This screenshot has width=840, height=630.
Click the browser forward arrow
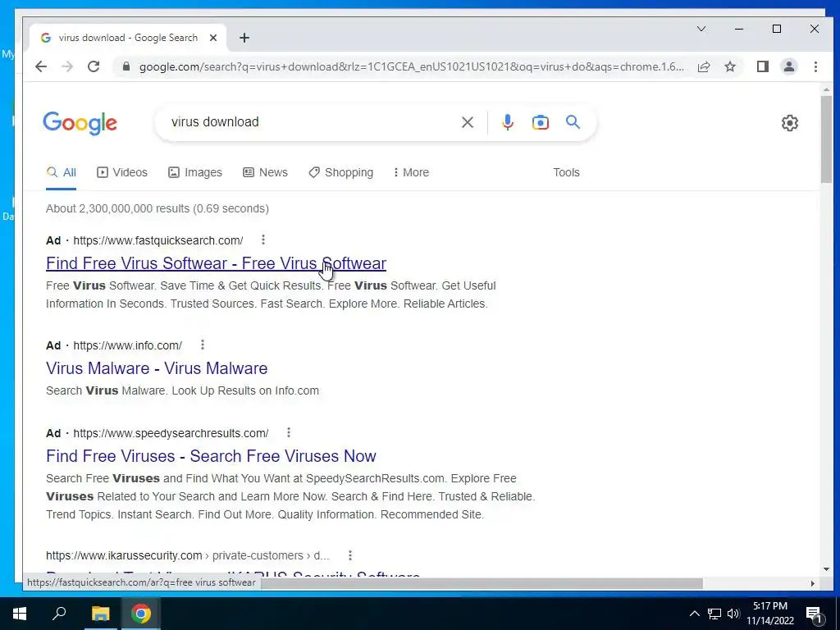67,66
